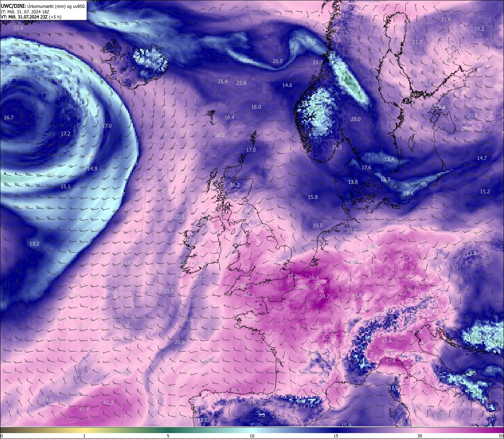
Task: Click the 15.1 value in the Atlantic cyclone
Action: click(65, 187)
